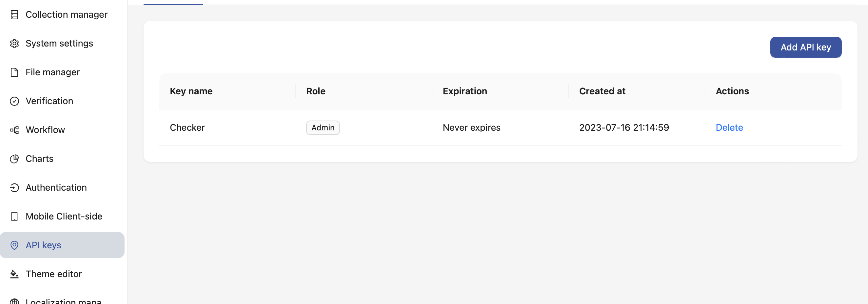Select the Theme editor paint bucket icon
This screenshot has height=304, width=868.
tap(14, 274)
